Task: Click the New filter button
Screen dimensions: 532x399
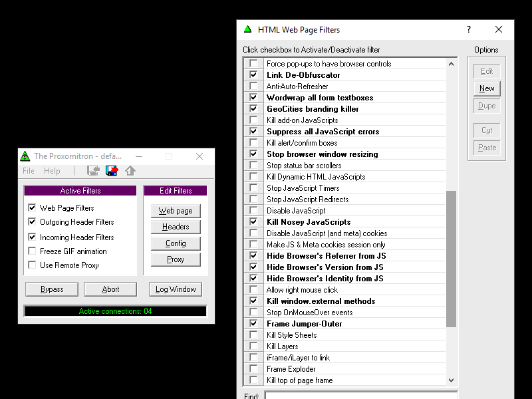Action: [487, 88]
